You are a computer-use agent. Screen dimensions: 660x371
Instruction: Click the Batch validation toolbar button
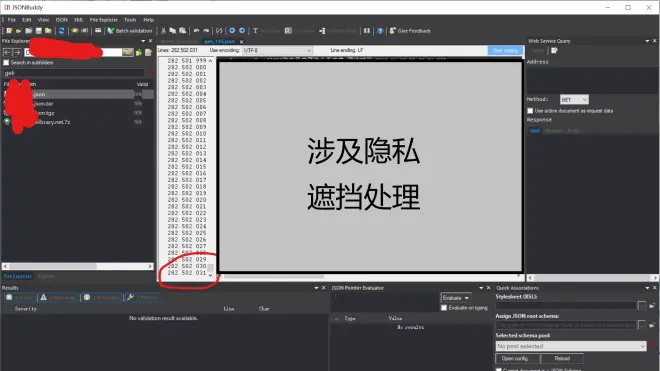pos(130,31)
